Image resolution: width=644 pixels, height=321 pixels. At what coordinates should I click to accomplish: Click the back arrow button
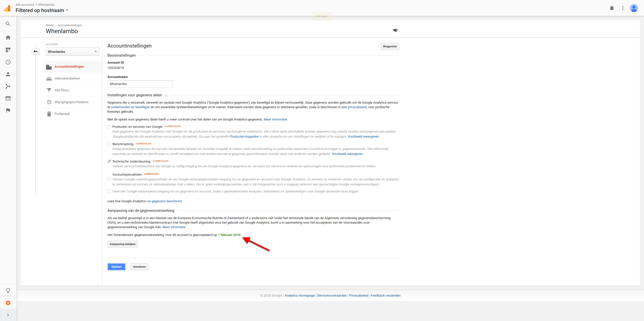click(x=36, y=52)
